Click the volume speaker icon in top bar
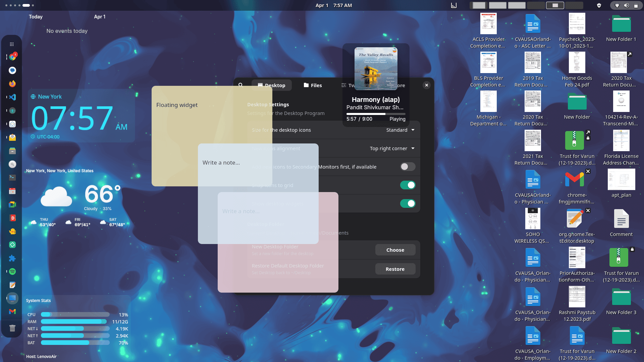The width and height of the screenshot is (644, 362). tap(627, 5)
